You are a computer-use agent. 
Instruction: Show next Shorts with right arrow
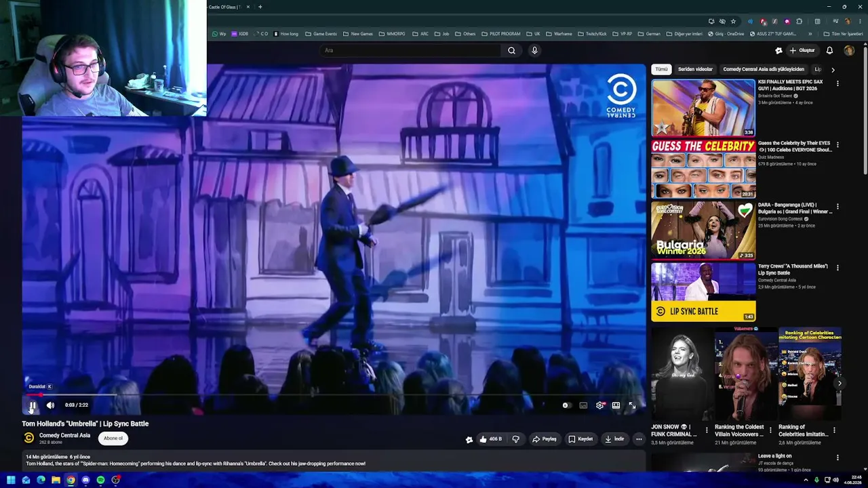(840, 384)
